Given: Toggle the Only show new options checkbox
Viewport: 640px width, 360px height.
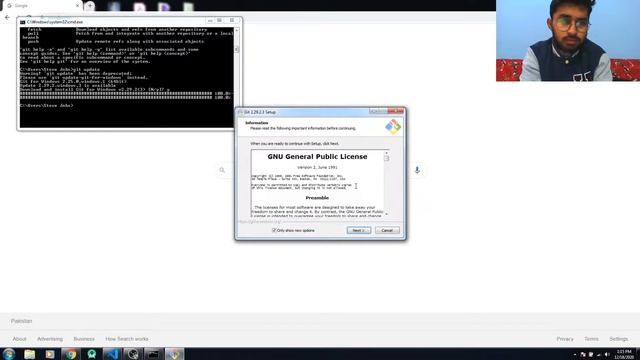Looking at the screenshot, I should [274, 231].
